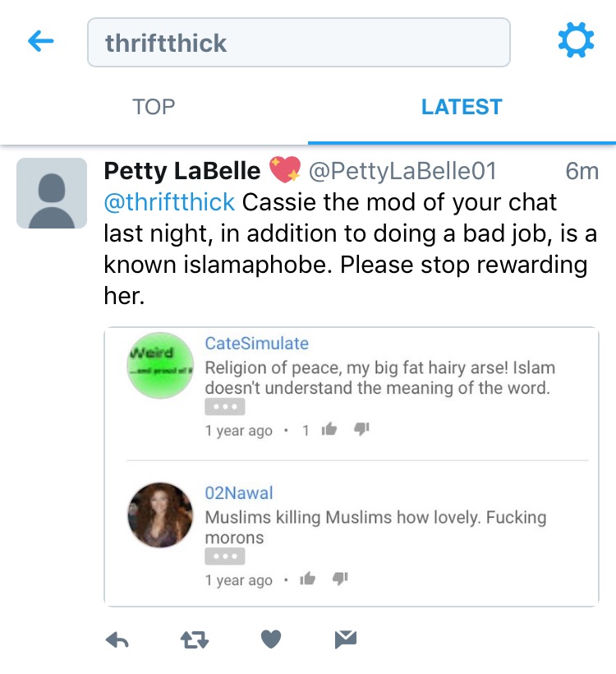Tap the back arrow icon
The width and height of the screenshot is (616, 674).
pyautogui.click(x=40, y=41)
